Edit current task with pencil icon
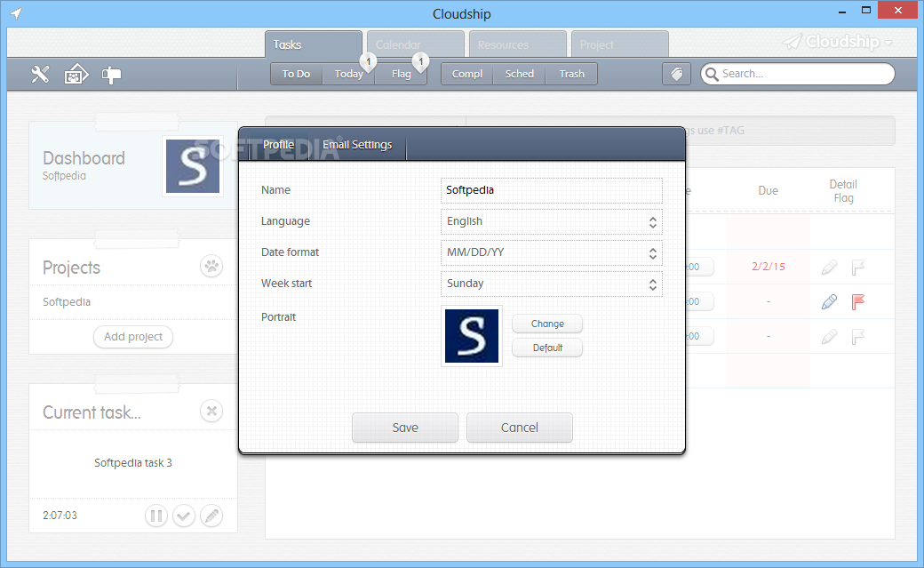 coord(211,516)
